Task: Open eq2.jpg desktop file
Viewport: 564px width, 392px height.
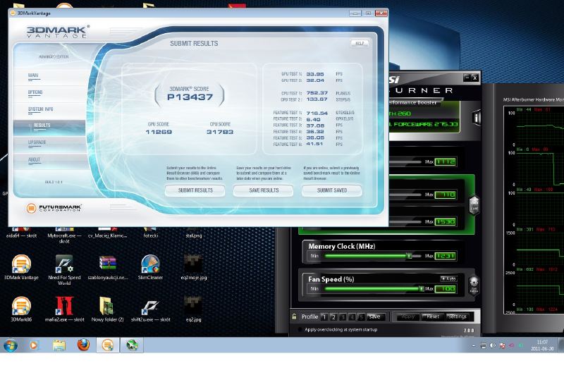Action: [193, 309]
